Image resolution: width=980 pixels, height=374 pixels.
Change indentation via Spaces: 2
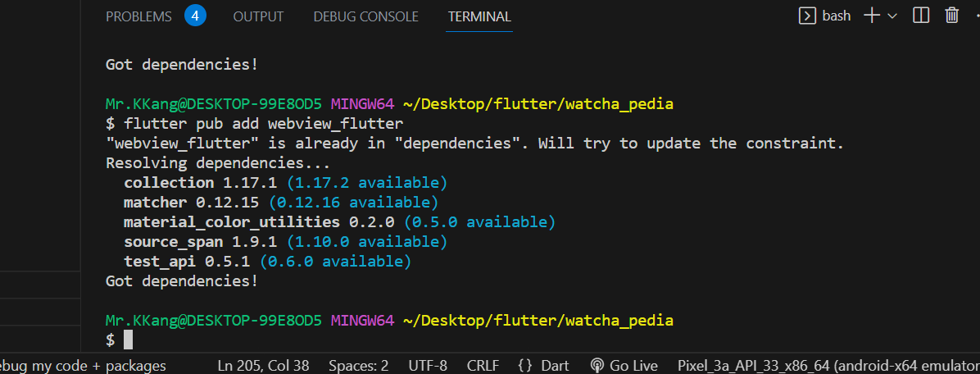(x=359, y=366)
